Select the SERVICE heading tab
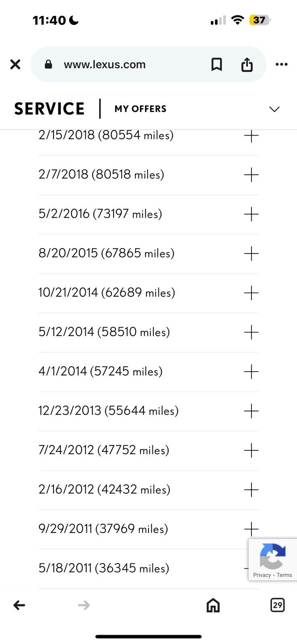Viewport: 297px width, 644px height. [49, 109]
